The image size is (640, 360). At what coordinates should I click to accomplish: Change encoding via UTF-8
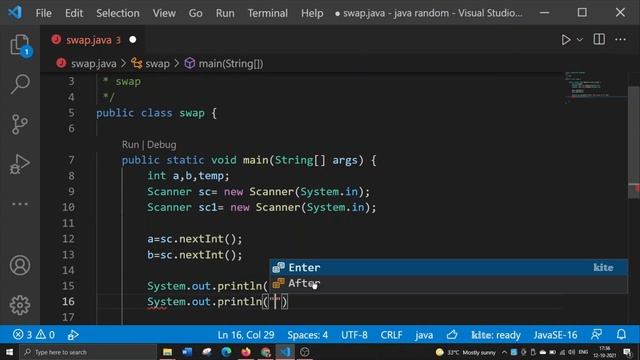[354, 335]
